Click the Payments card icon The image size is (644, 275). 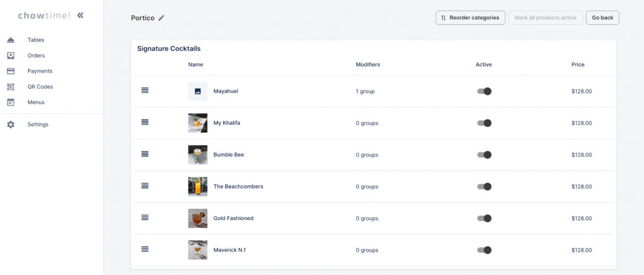(10, 71)
